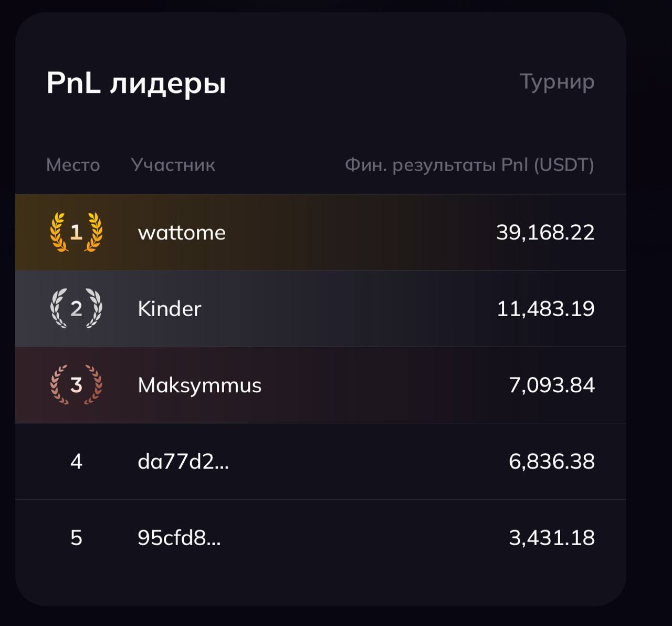Click the PnL value 11,483.19
This screenshot has height=626, width=672.
[x=545, y=309]
